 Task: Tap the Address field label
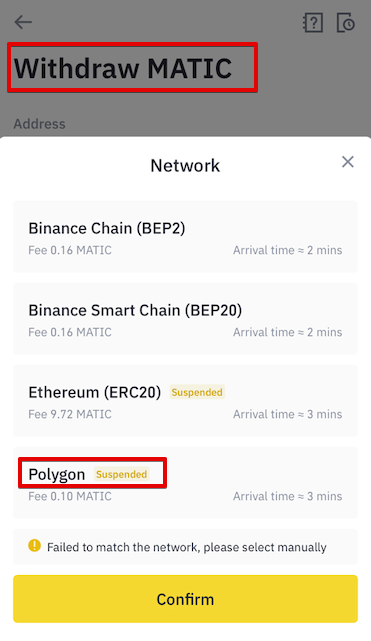click(x=39, y=124)
